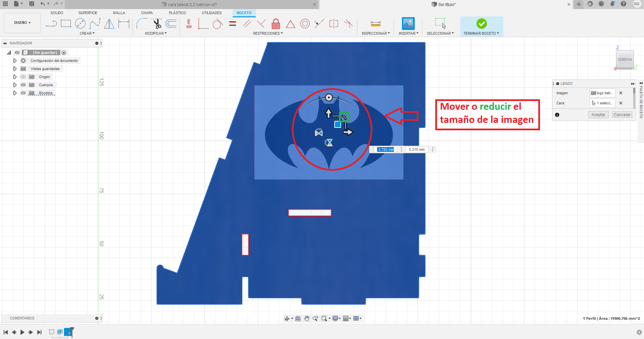This screenshot has width=644, height=339.
Task: Apply the Equal constraint
Action: (233, 24)
